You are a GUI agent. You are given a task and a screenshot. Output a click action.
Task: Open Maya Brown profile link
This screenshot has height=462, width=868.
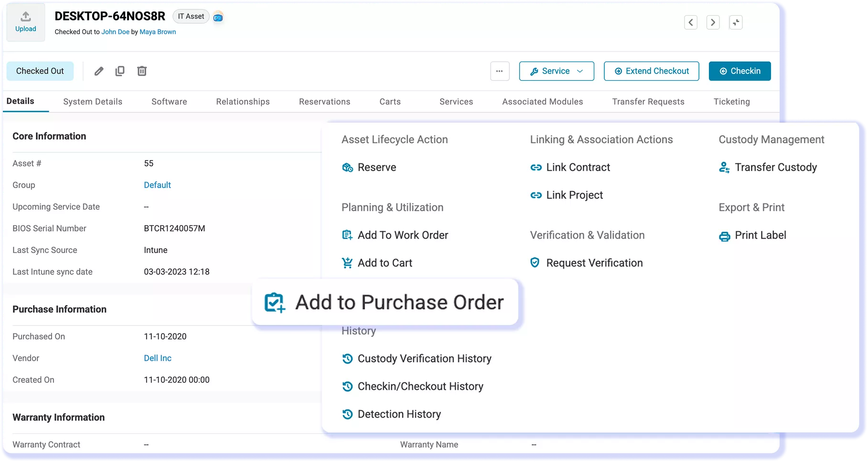point(158,32)
